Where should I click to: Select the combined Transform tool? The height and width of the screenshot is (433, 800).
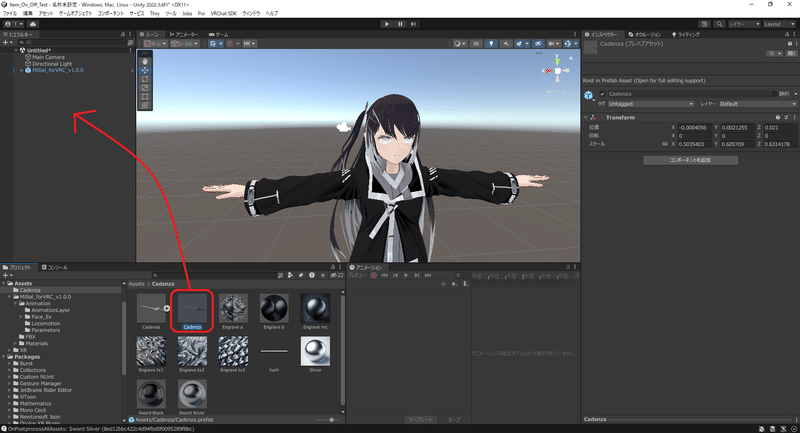click(145, 105)
